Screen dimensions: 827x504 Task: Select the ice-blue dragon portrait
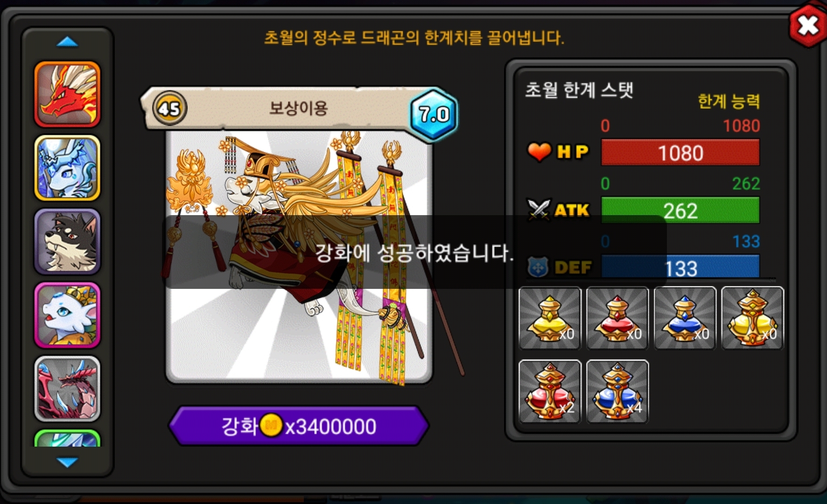coord(67,168)
